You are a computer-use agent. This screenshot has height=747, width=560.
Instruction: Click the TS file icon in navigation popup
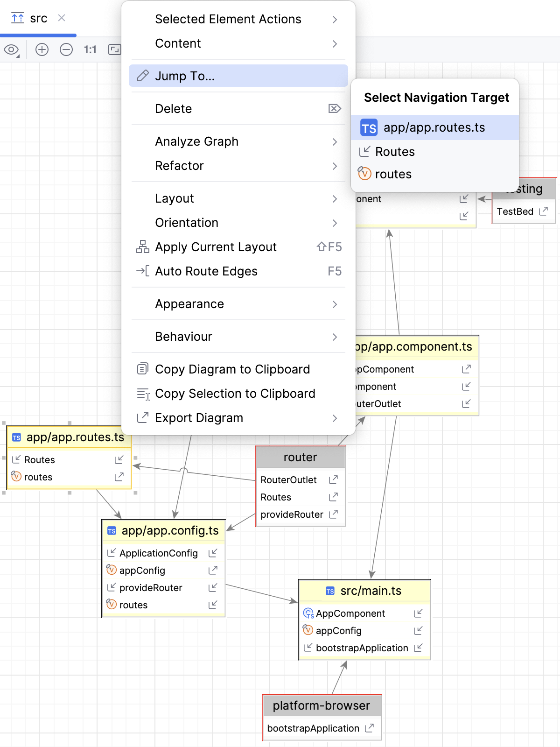click(369, 128)
